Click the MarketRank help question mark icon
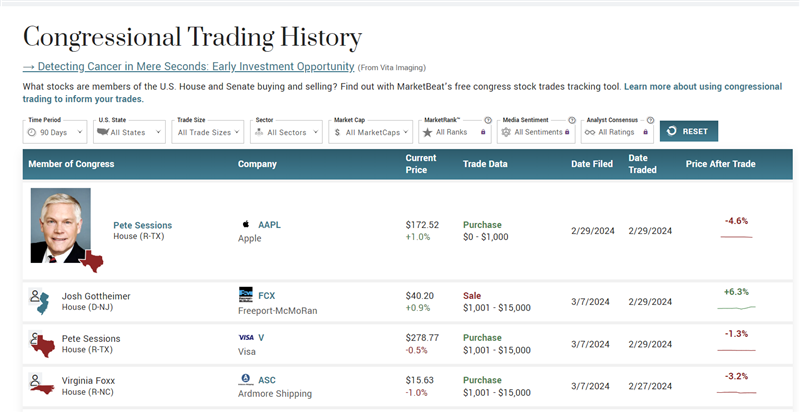 tap(488, 120)
